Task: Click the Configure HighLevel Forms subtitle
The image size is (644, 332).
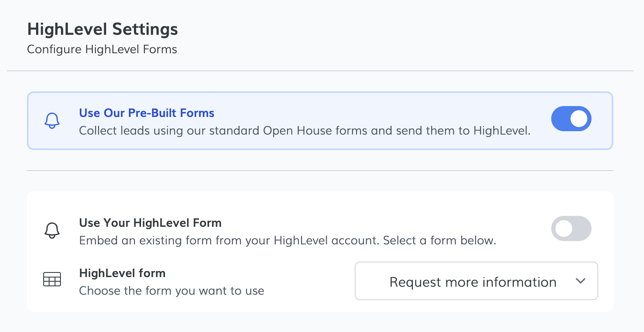Action: [x=102, y=49]
